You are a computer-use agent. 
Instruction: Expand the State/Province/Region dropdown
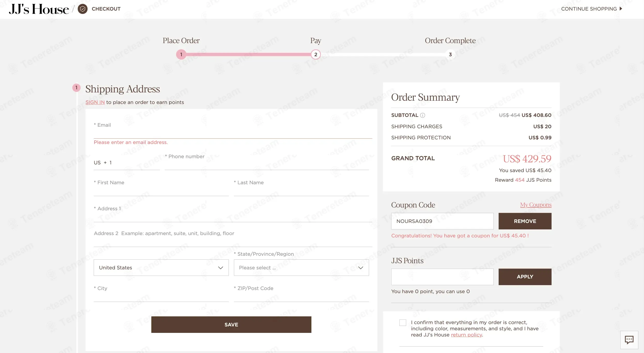coord(301,268)
